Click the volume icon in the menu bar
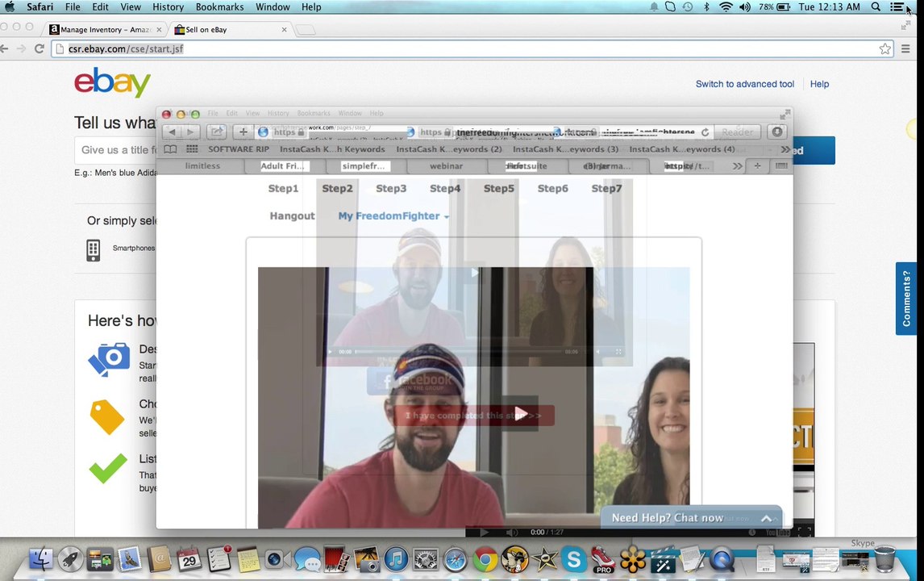Viewport: 924px width, 581px height. (745, 7)
